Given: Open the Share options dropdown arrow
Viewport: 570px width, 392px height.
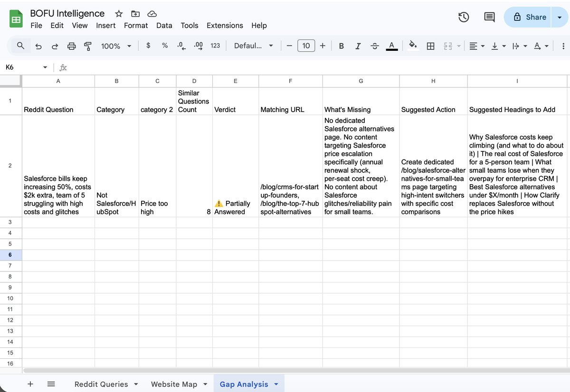Looking at the screenshot, I should coord(559,17).
